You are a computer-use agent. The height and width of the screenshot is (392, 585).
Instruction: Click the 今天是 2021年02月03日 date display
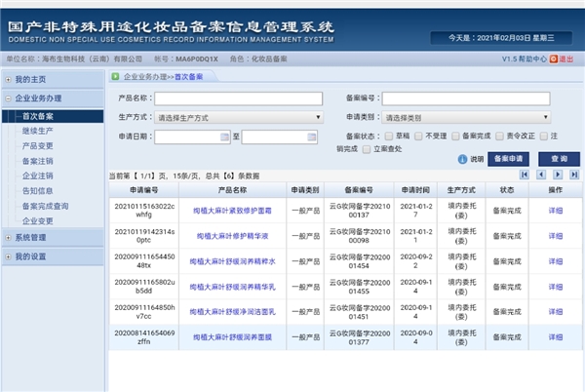[501, 38]
